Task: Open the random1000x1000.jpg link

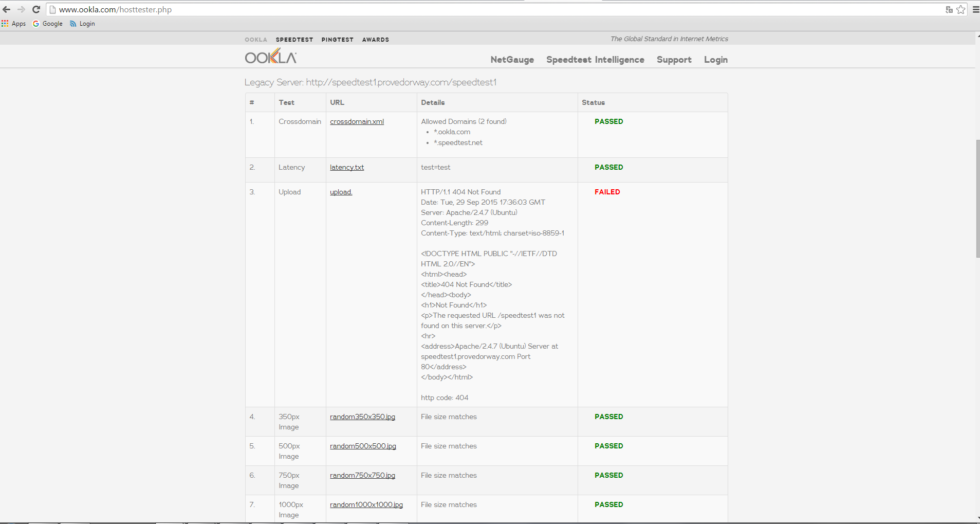Action: pos(366,505)
